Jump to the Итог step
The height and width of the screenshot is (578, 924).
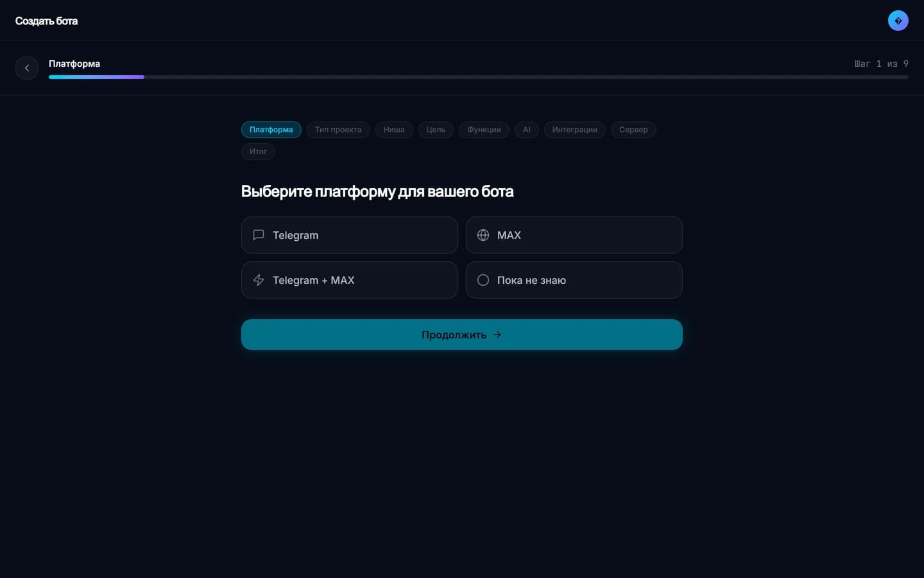coord(258,152)
